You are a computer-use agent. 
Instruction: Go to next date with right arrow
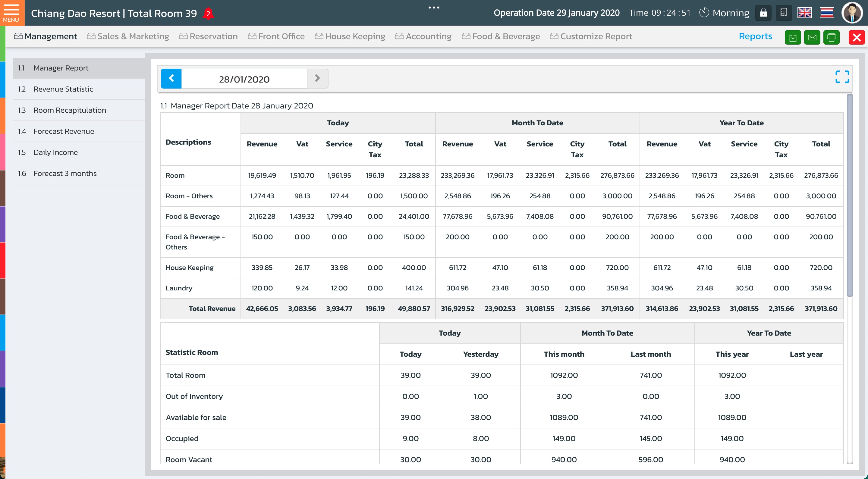pyautogui.click(x=317, y=79)
